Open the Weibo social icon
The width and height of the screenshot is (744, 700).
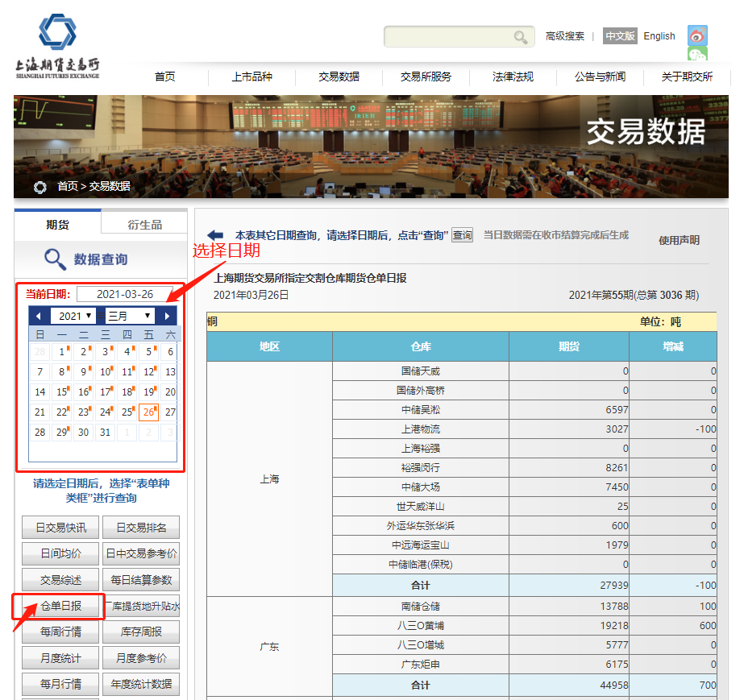click(x=697, y=35)
